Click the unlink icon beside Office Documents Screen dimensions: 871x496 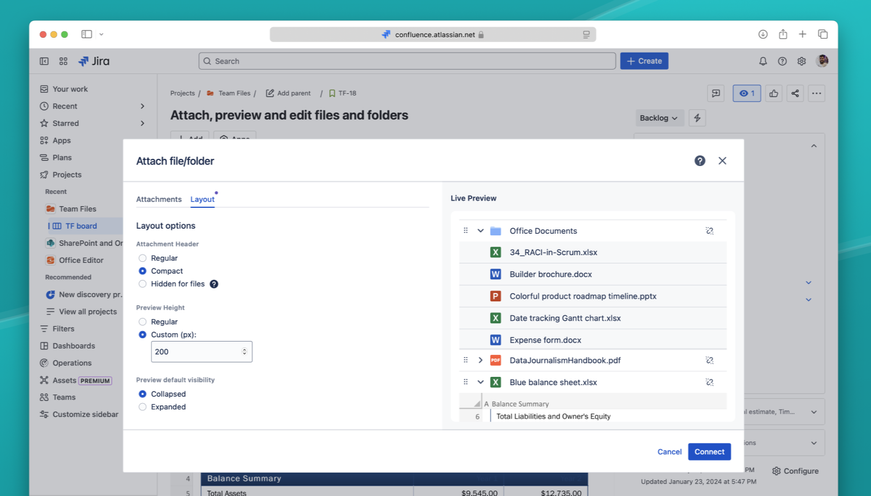709,231
